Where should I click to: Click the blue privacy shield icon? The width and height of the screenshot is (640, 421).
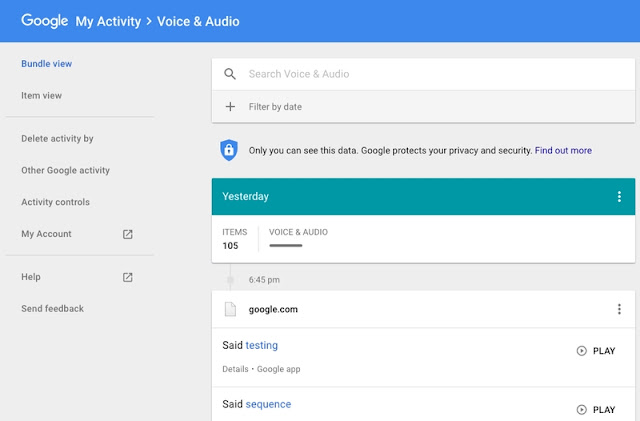[x=229, y=150]
